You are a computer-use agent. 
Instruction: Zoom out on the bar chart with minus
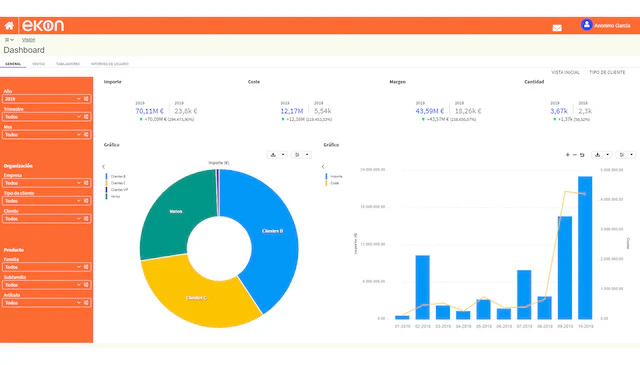pyautogui.click(x=575, y=155)
